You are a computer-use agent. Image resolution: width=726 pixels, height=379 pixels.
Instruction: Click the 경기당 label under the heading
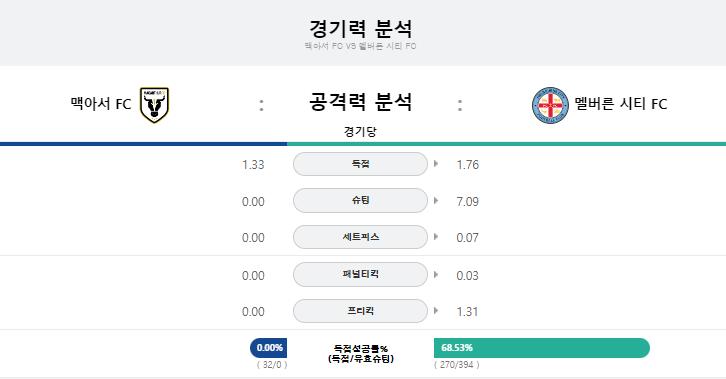360,131
